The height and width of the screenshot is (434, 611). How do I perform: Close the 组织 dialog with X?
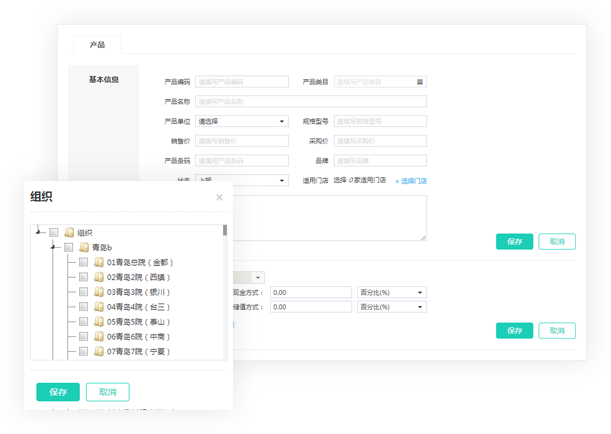tap(220, 197)
